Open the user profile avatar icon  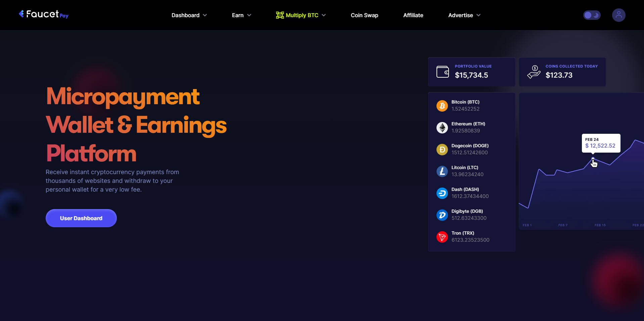(618, 15)
